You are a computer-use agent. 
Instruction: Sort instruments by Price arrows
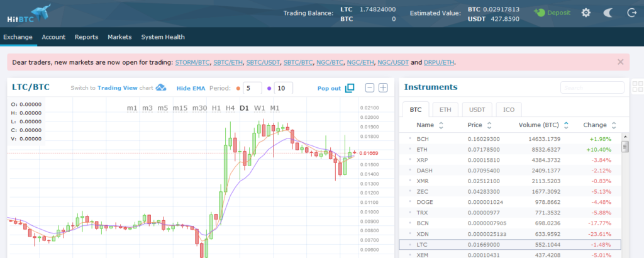(x=489, y=125)
